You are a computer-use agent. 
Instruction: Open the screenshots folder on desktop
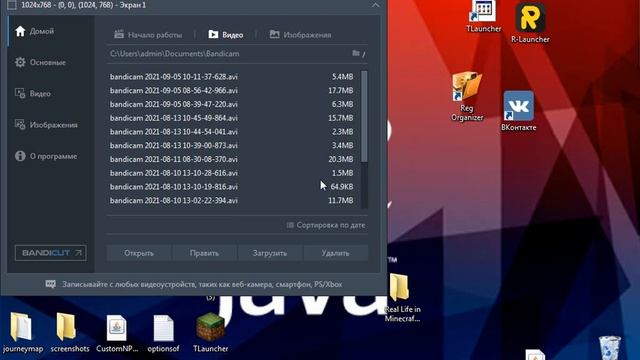tap(70, 333)
